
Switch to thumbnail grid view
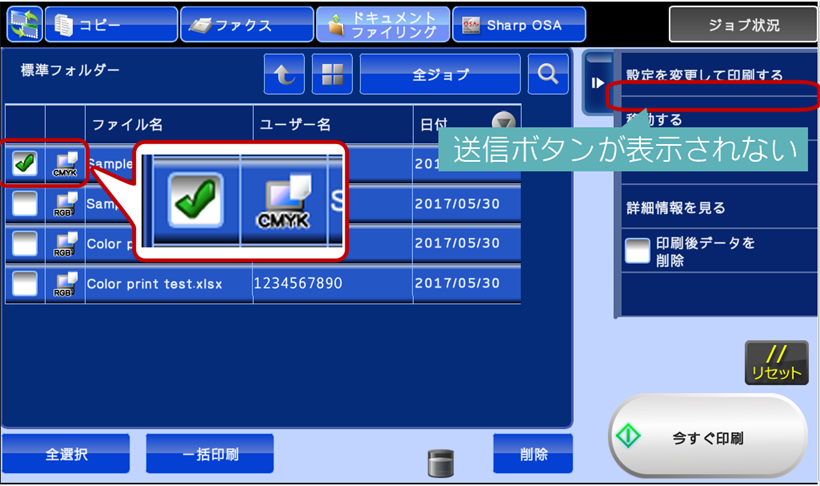(x=332, y=75)
